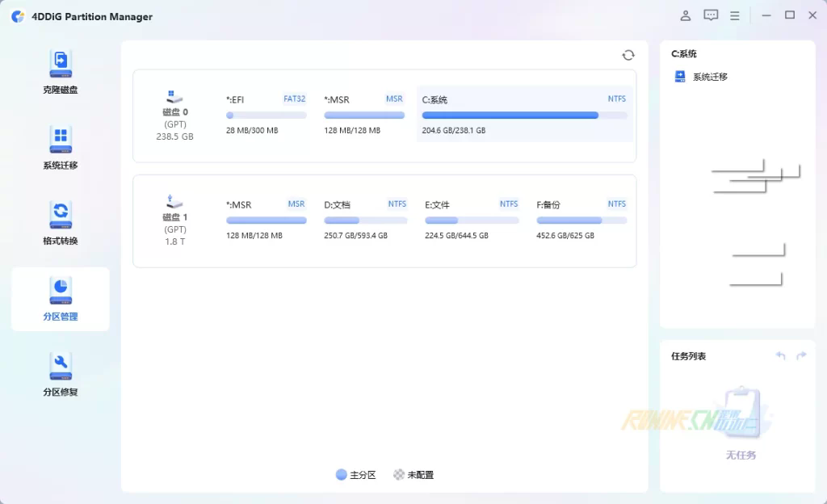This screenshot has height=504, width=827.
Task: Click the refresh disk list icon
Action: pos(628,55)
